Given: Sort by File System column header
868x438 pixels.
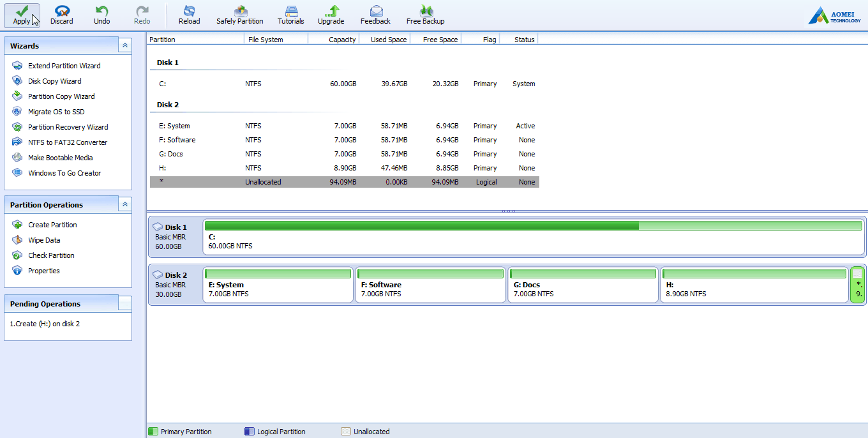Looking at the screenshot, I should pos(276,39).
